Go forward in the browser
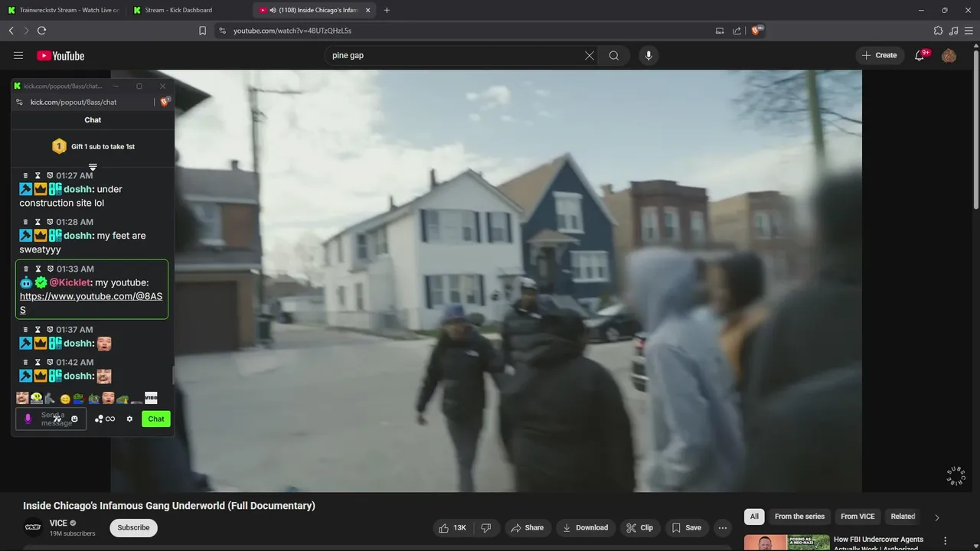Image resolution: width=980 pixels, height=551 pixels. (x=26, y=31)
